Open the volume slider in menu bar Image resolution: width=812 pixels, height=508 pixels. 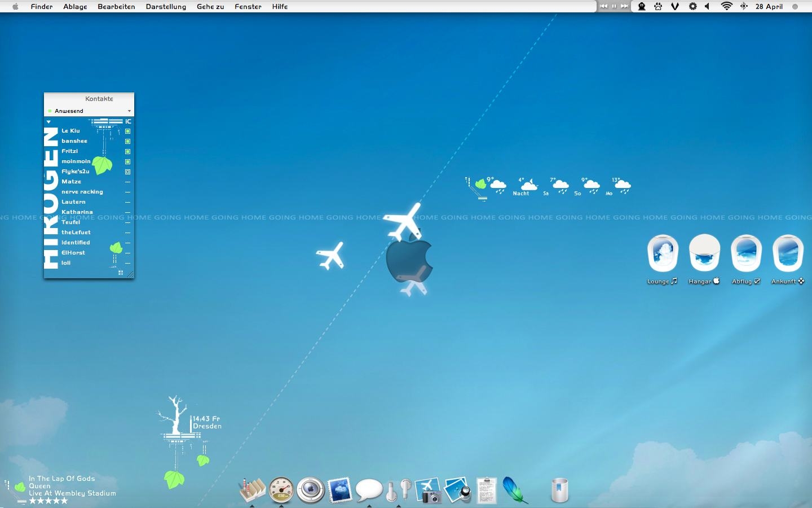707,6
